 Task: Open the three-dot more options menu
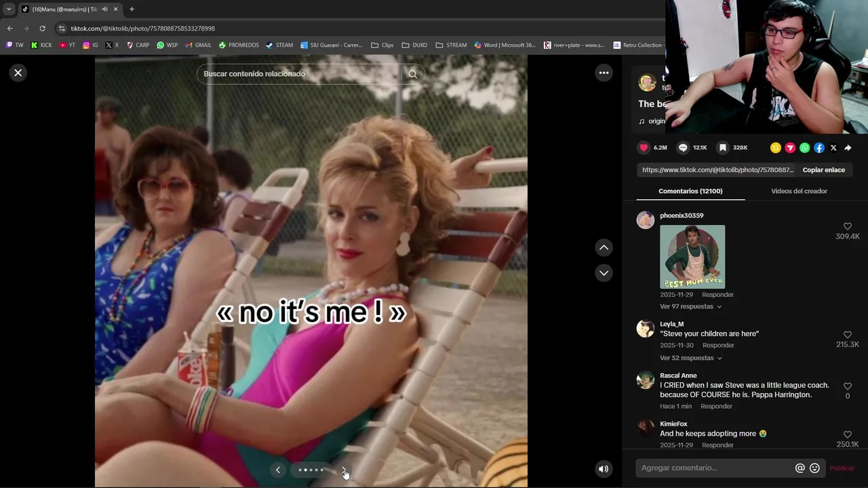coord(604,73)
